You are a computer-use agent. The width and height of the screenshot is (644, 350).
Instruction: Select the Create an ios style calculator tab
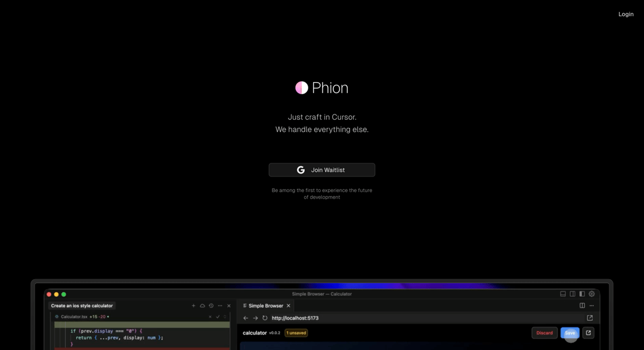point(82,306)
